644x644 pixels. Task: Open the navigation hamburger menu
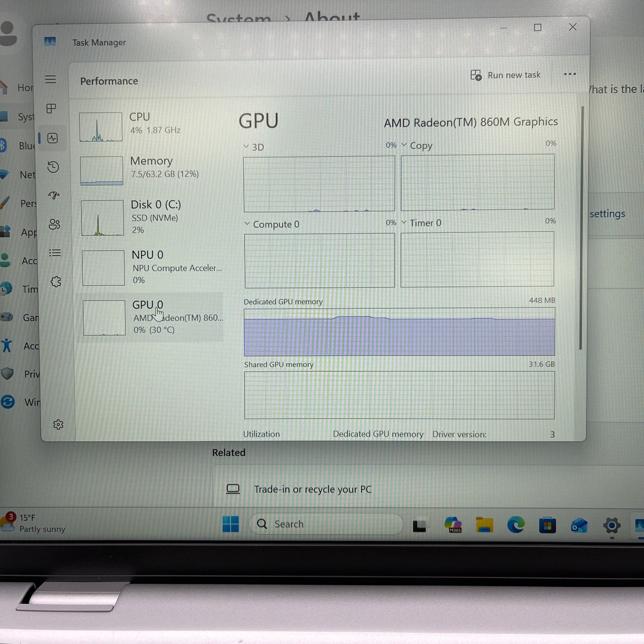click(x=50, y=79)
